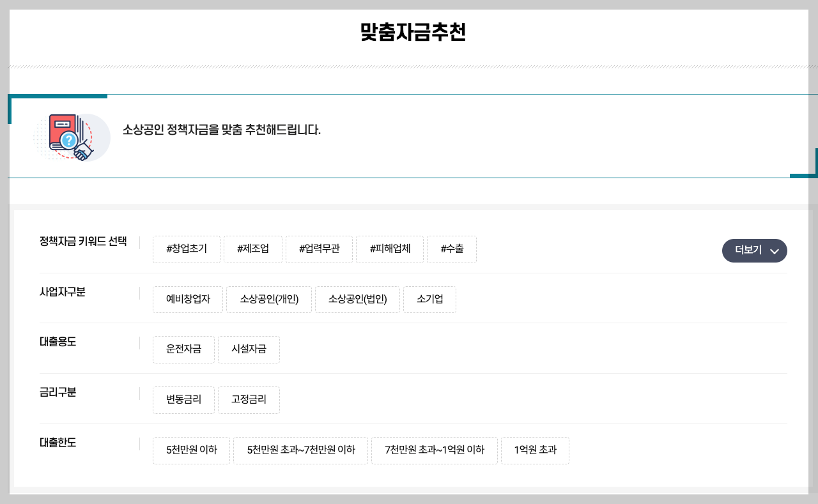Activate the #수출 keyword filter
The image size is (818, 504).
click(452, 249)
